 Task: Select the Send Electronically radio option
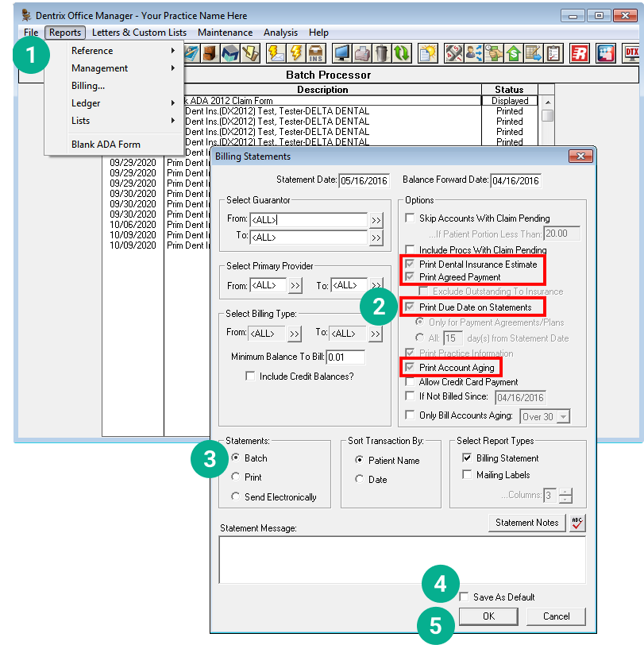click(x=236, y=496)
